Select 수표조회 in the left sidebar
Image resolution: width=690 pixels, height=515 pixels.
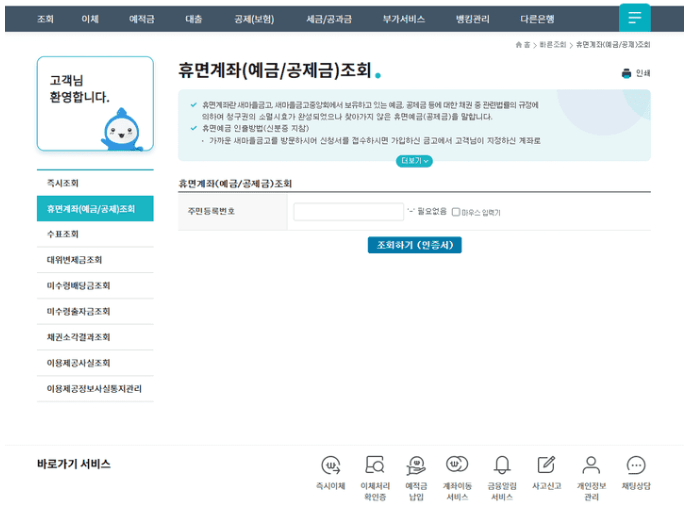click(64, 235)
